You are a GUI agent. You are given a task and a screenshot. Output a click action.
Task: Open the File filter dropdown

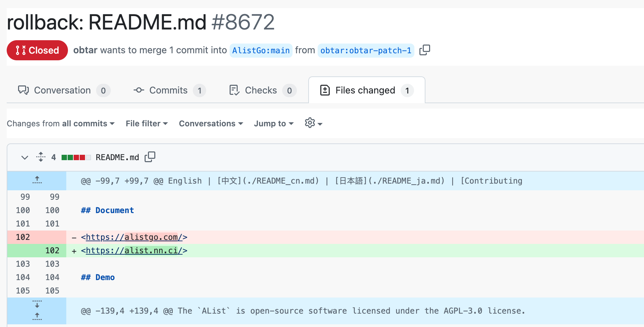click(147, 124)
